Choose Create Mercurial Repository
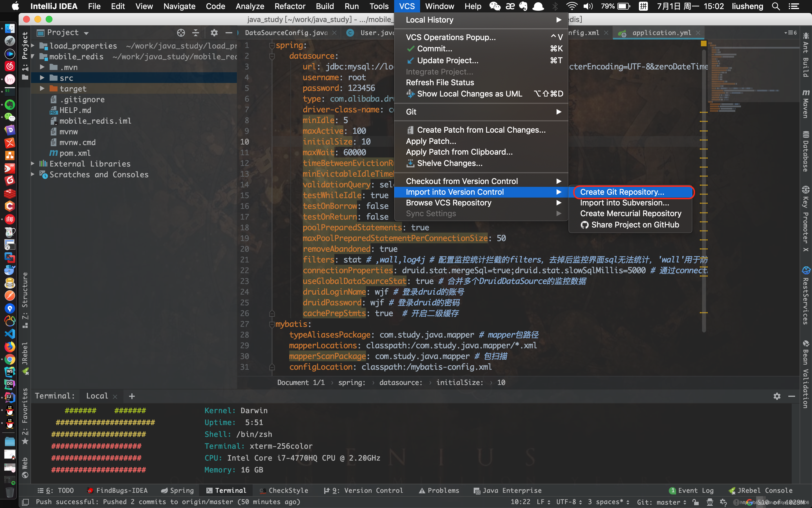The width and height of the screenshot is (812, 508). pos(630,213)
